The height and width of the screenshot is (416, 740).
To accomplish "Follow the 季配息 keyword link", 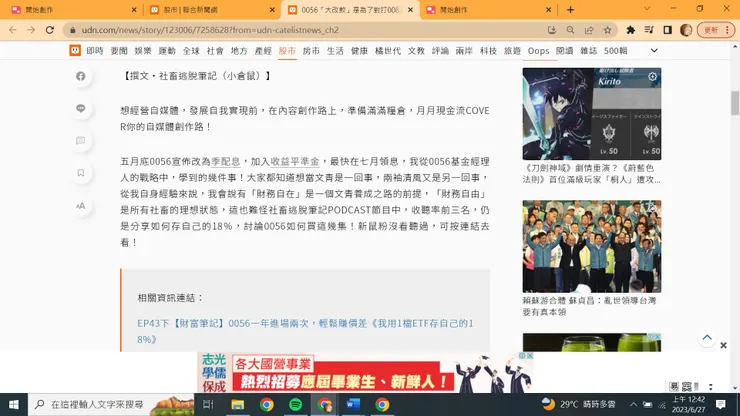I will coord(226,161).
